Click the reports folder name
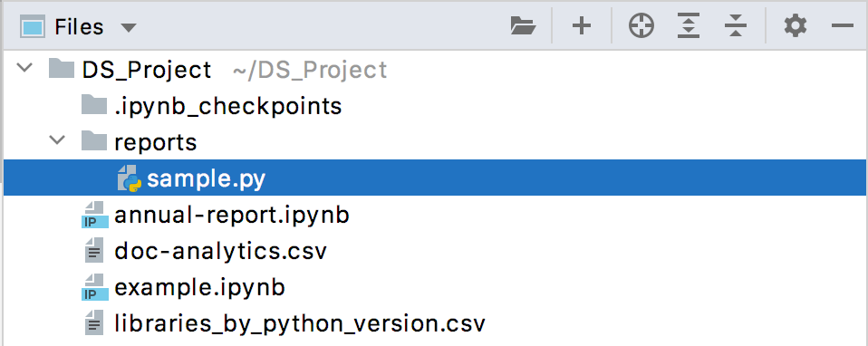 (x=156, y=142)
